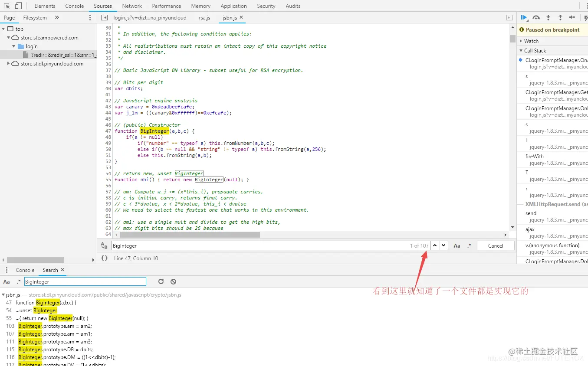
Task: Step over next function call
Action: click(x=536, y=18)
